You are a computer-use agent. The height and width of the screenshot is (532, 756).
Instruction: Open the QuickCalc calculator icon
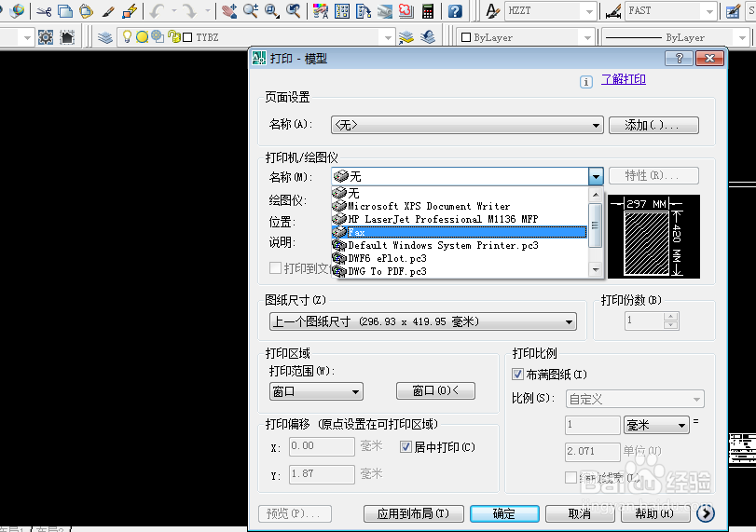(428, 10)
